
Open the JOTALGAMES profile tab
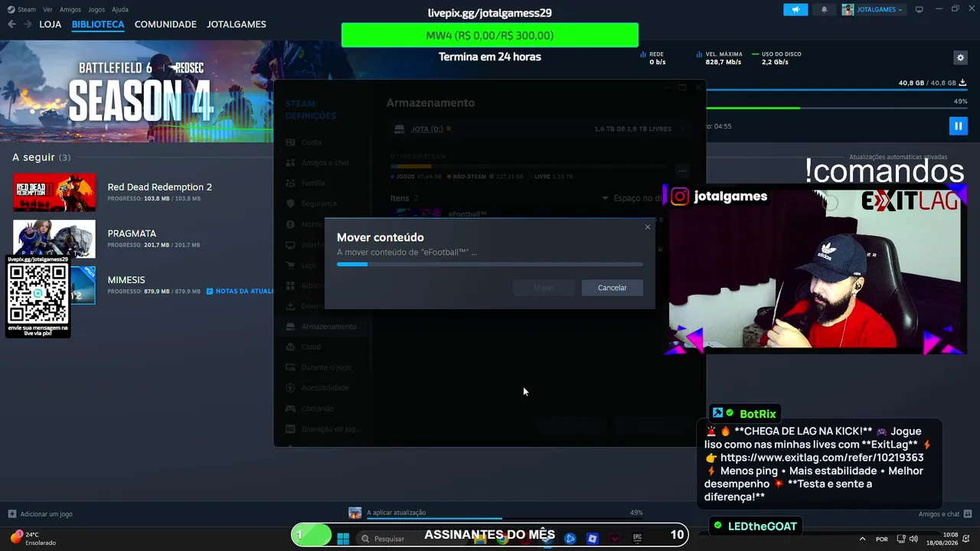click(x=237, y=24)
